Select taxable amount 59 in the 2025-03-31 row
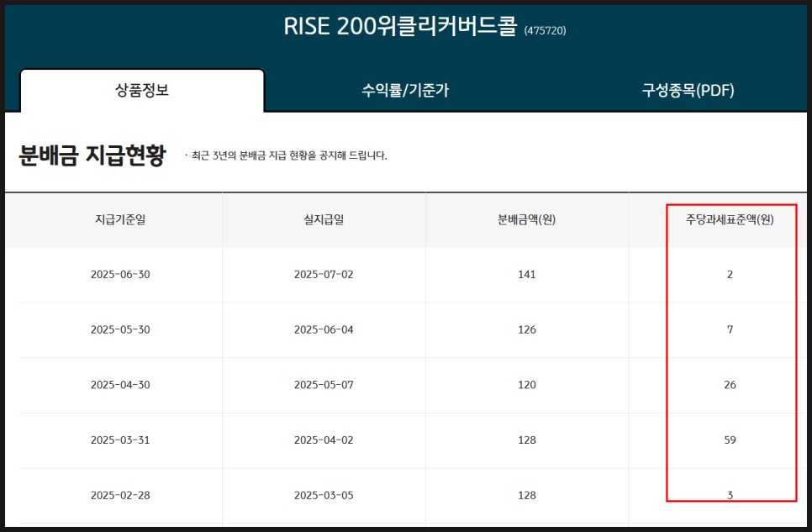This screenshot has width=812, height=532. coord(730,440)
